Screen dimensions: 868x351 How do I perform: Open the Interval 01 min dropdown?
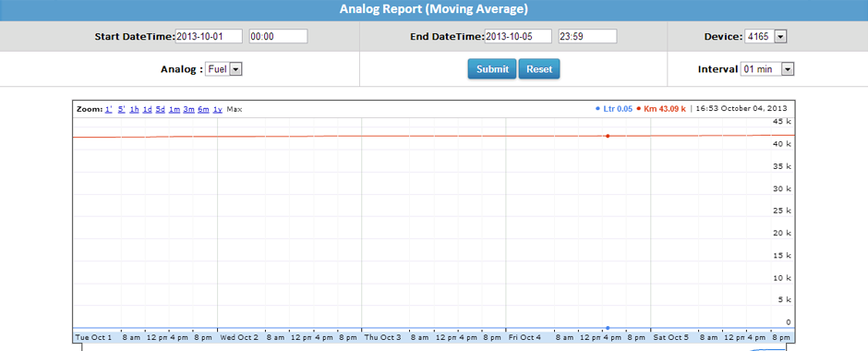767,69
